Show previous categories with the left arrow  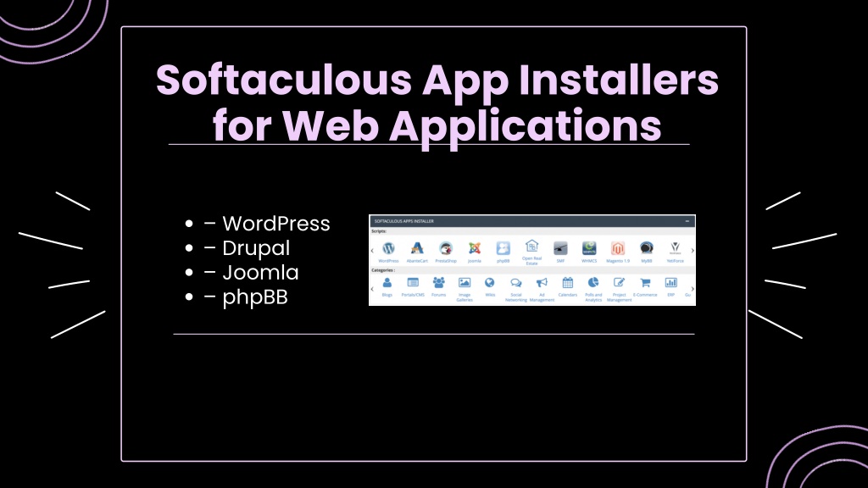(372, 289)
